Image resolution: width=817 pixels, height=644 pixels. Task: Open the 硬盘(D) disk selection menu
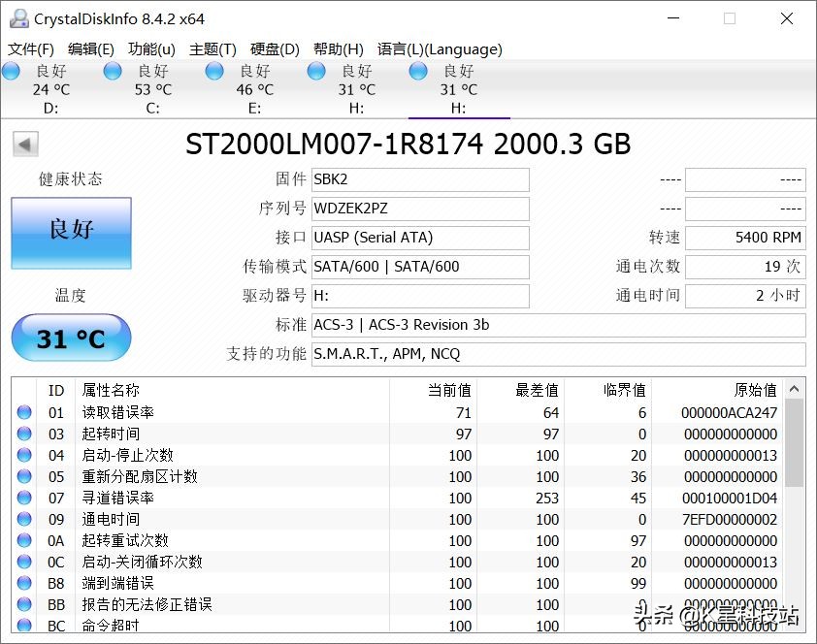click(275, 48)
